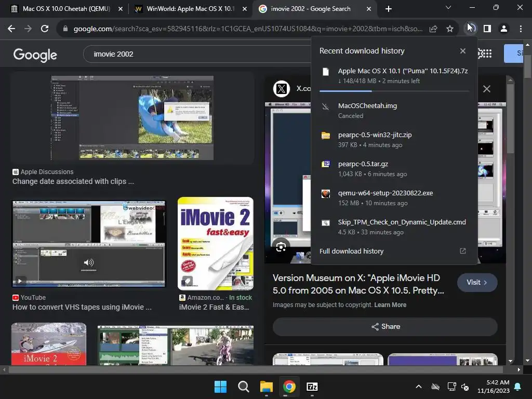Image resolution: width=532 pixels, height=399 pixels.
Task: Click the address bar URL
Action: [248, 29]
